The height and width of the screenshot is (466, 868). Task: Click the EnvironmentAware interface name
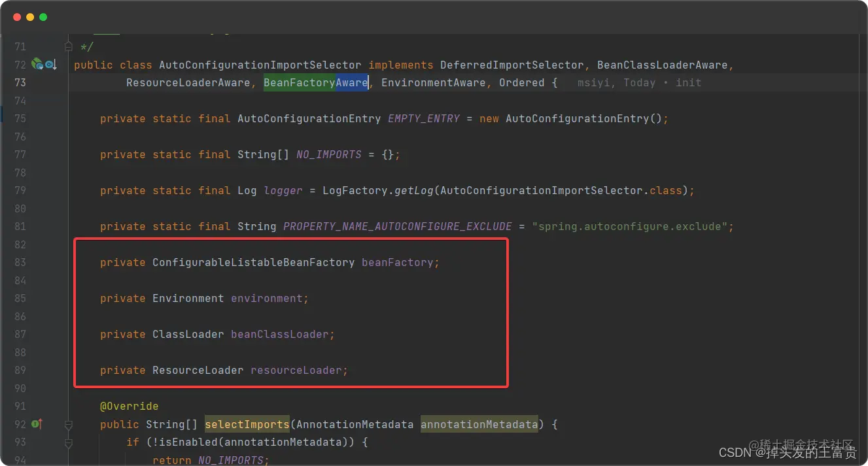pyautogui.click(x=433, y=83)
